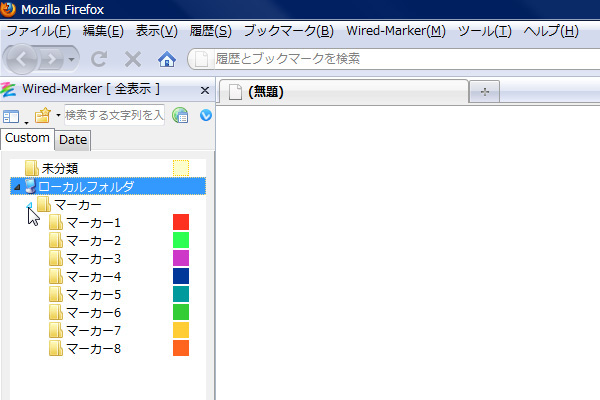600x400 pixels.
Task: Select the マーカー3 folder
Action: click(85, 258)
